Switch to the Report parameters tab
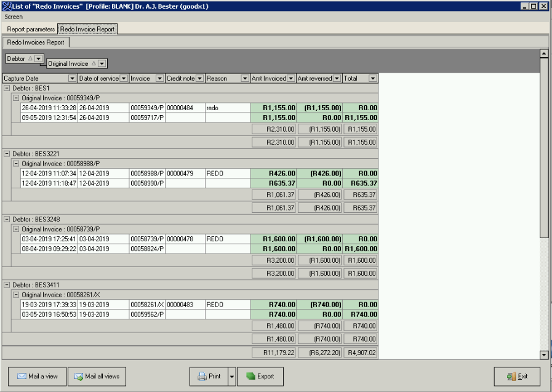 click(31, 29)
